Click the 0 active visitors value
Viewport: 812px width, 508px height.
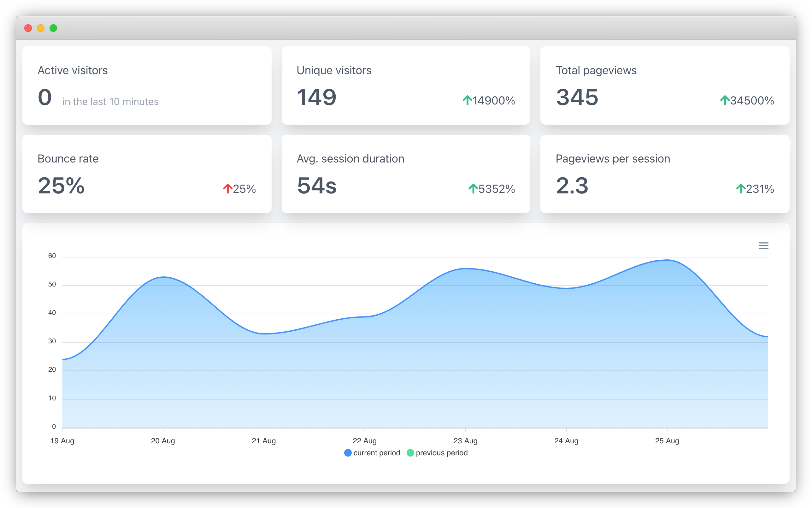click(45, 97)
